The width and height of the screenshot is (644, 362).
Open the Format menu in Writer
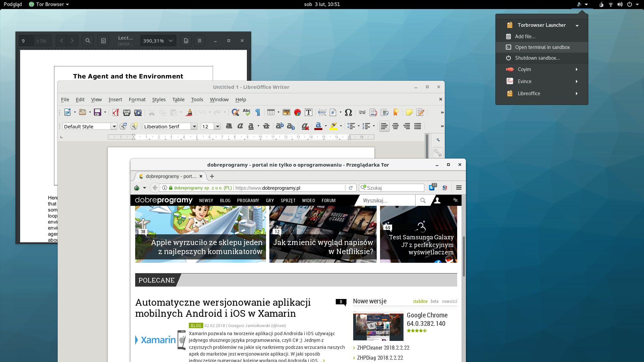pyautogui.click(x=137, y=100)
